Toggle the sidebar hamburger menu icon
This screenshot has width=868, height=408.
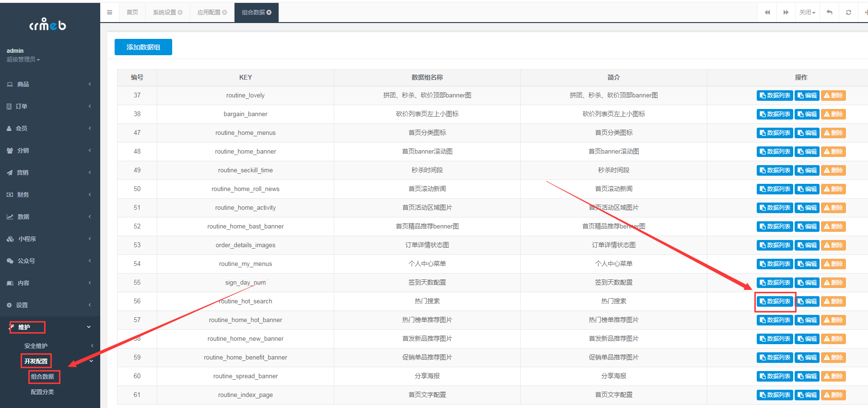pos(109,12)
